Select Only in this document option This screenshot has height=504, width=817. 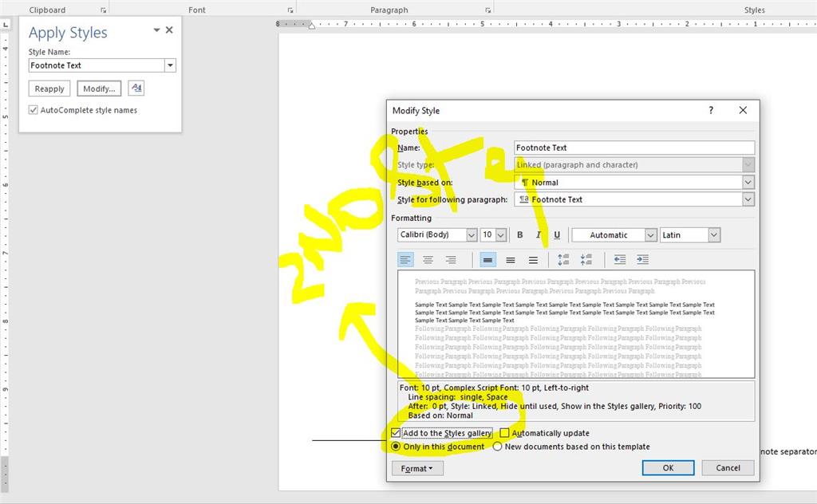pyautogui.click(x=396, y=447)
